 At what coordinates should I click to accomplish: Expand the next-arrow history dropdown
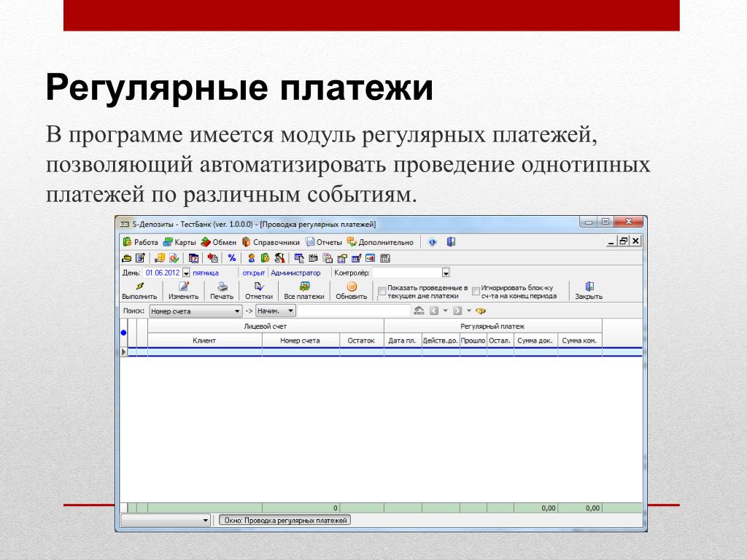tap(469, 311)
